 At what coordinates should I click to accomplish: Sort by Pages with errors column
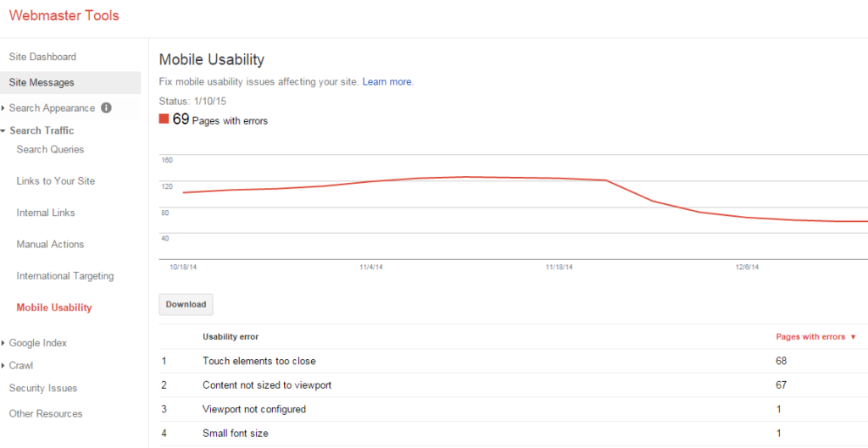(x=816, y=337)
